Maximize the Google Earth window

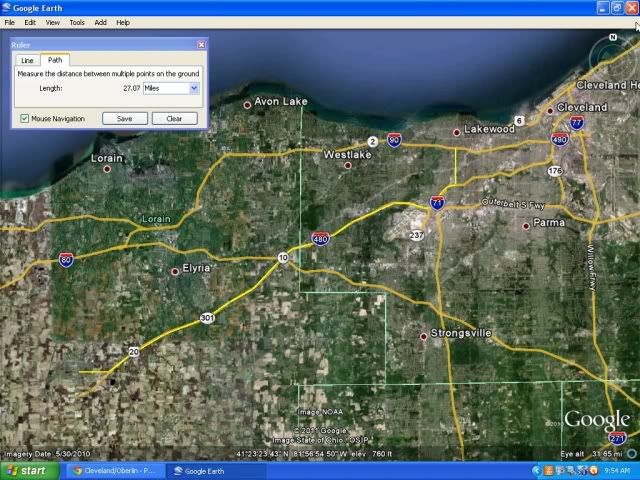[x=617, y=8]
